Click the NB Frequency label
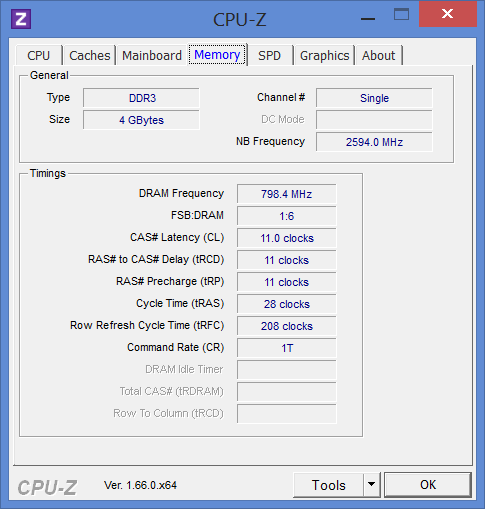Screen dimensions: 485x509 click(270, 141)
